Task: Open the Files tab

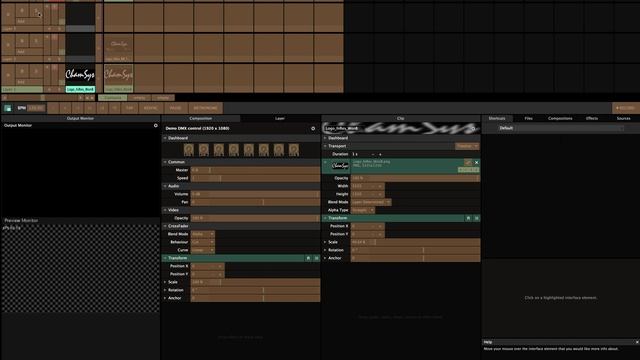Action: pos(529,118)
